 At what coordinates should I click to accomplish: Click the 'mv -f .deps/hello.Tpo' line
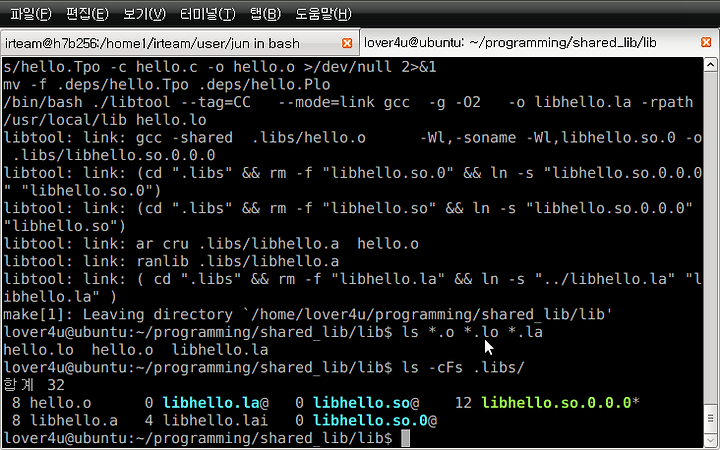pos(166,84)
